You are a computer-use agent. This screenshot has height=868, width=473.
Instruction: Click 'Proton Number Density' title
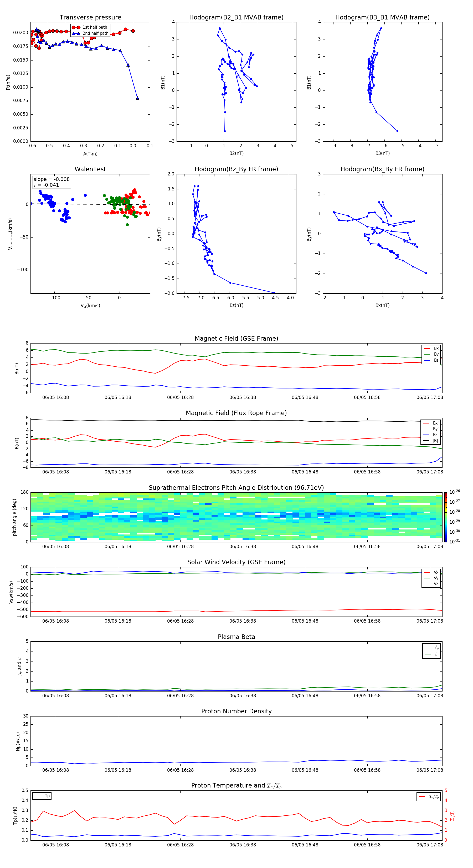pyautogui.click(x=236, y=711)
